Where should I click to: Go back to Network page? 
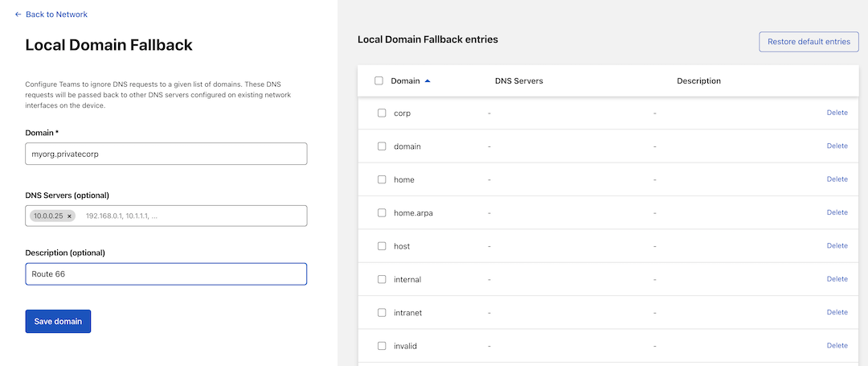click(x=51, y=14)
